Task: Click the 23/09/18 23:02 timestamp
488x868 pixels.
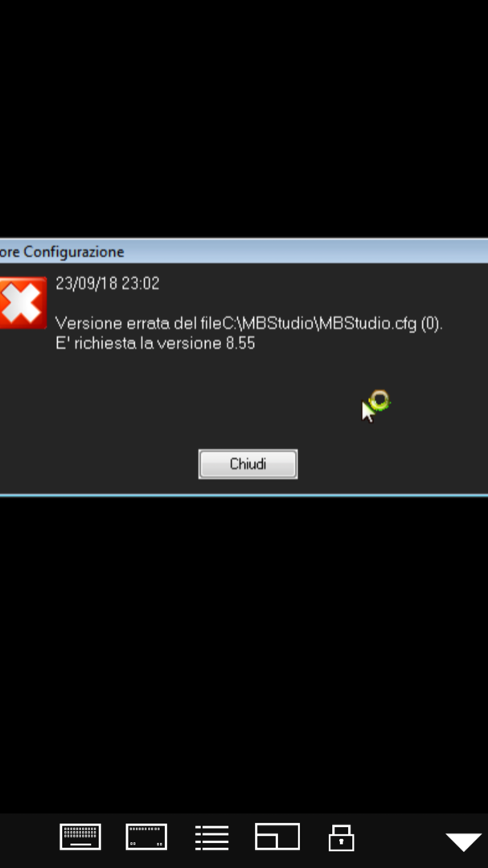Action: (108, 284)
